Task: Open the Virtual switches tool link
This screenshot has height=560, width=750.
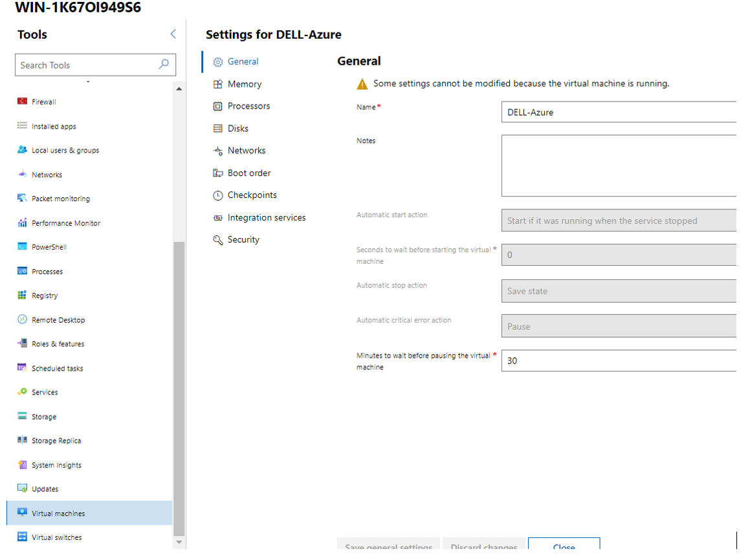Action: tap(56, 537)
